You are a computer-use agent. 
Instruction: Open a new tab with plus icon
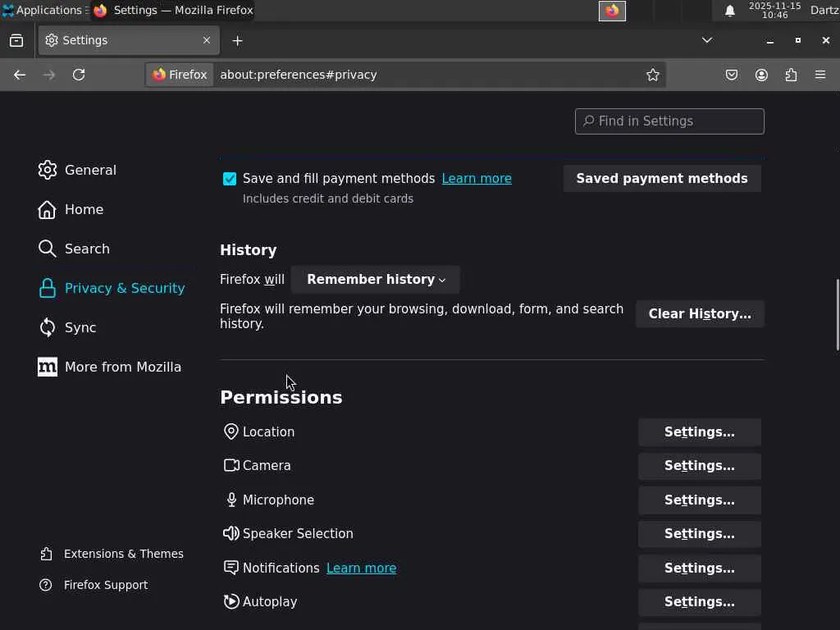237,40
